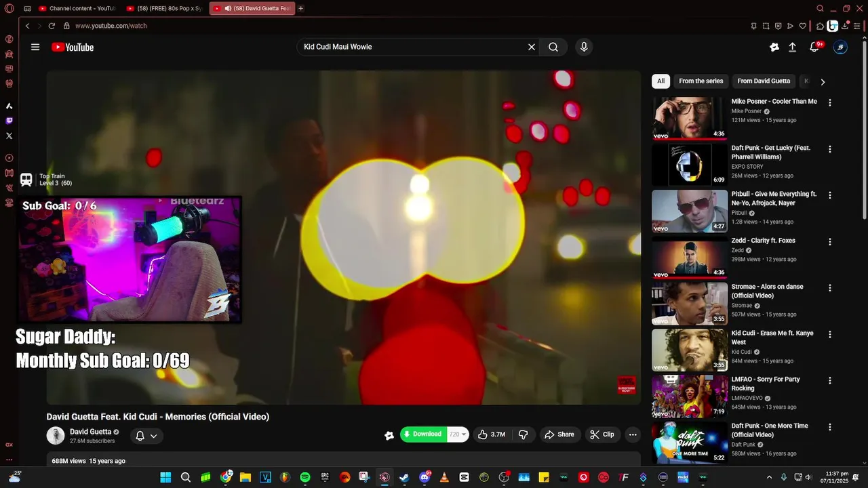Image resolution: width=868 pixels, height=488 pixels.
Task: Open the browser extensions cube icon
Action: click(x=820, y=26)
